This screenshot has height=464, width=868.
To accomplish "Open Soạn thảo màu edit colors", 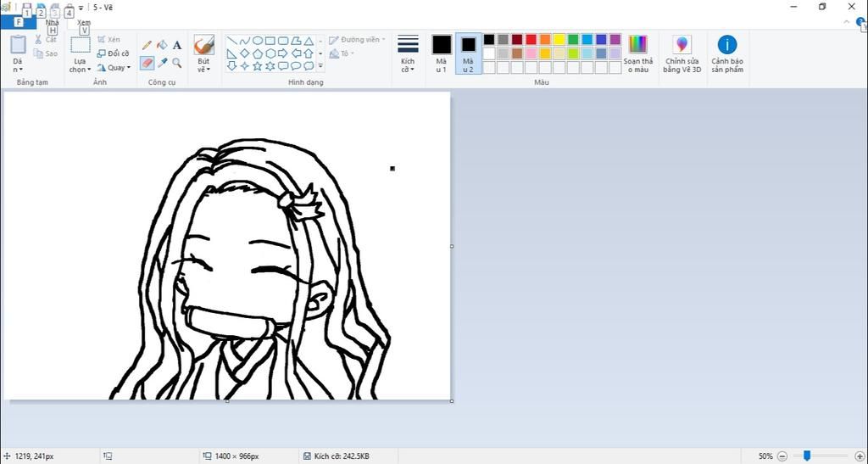I will (x=638, y=53).
